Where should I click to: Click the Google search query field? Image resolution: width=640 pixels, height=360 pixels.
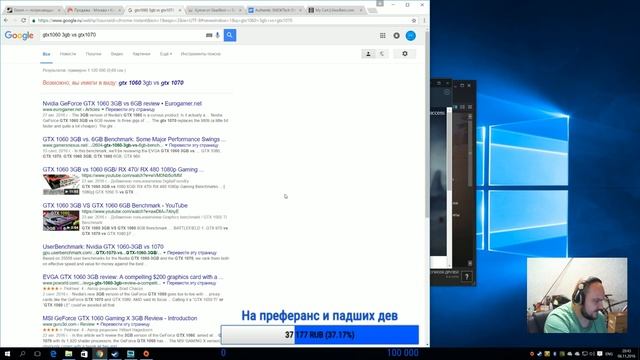point(122,35)
